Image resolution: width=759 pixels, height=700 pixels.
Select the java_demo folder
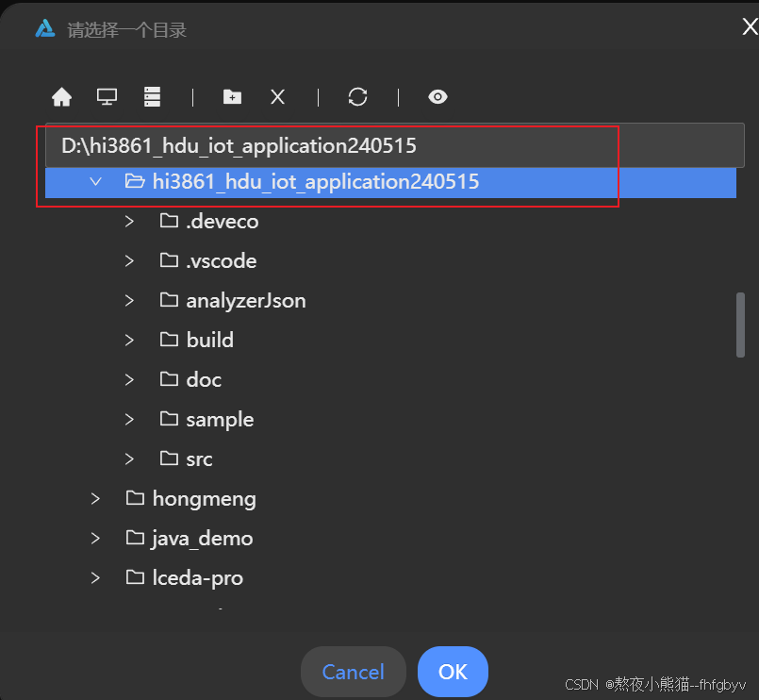[x=190, y=538]
